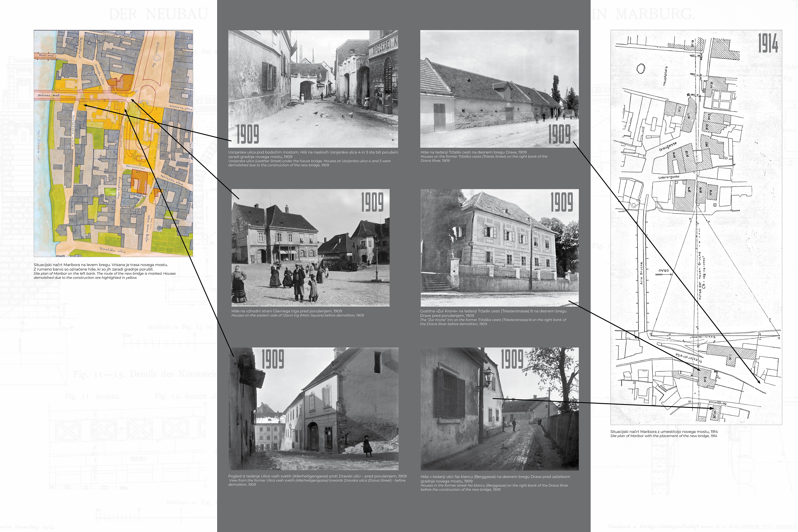Click the Usnjarska ulica street photograph
The height and width of the screenshot is (532, 798).
(313, 89)
